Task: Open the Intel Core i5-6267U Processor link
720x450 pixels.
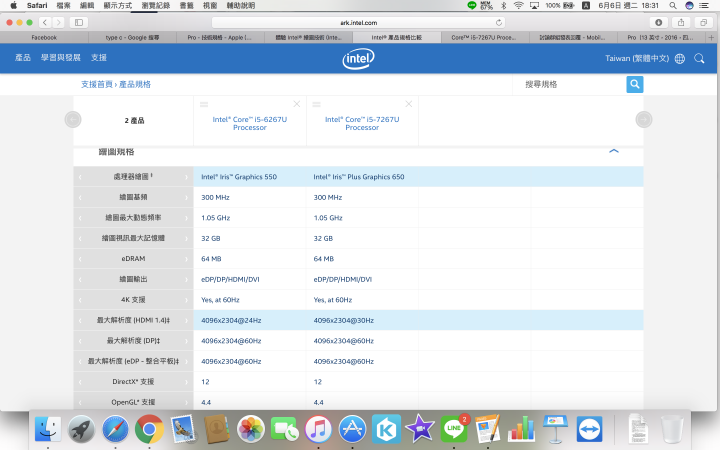Action: [x=250, y=123]
